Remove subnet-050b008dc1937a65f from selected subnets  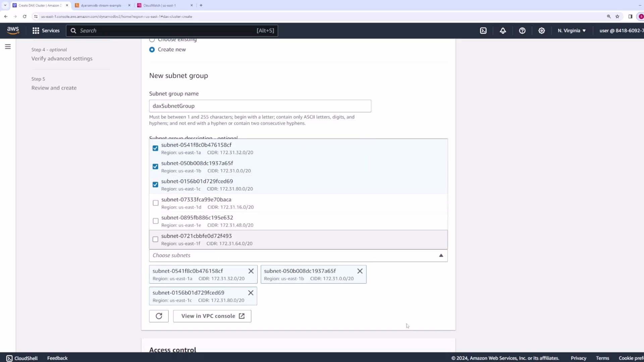(x=360, y=271)
